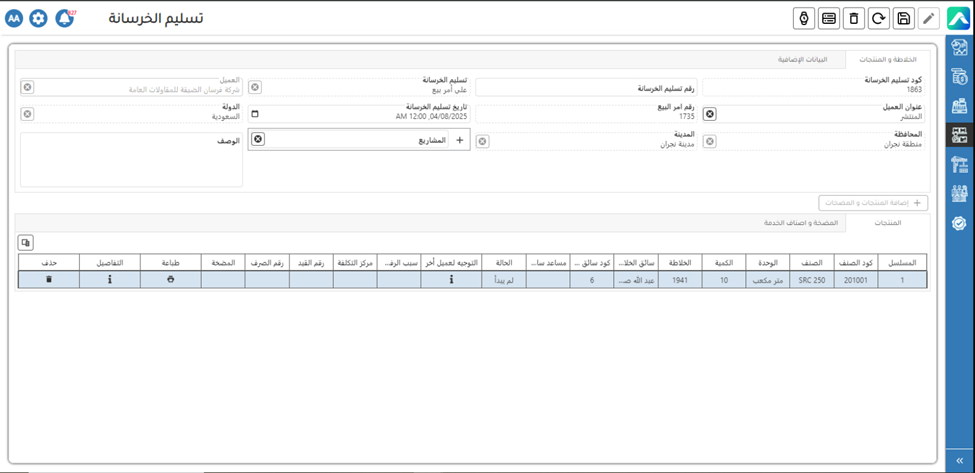
Task: Click the watch icon in top toolbar
Action: pos(803,18)
